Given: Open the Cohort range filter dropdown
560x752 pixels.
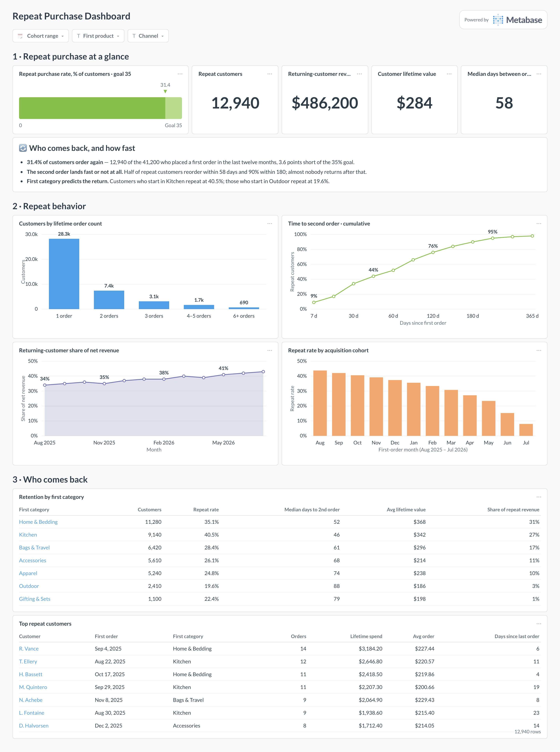Looking at the screenshot, I should coord(41,36).
